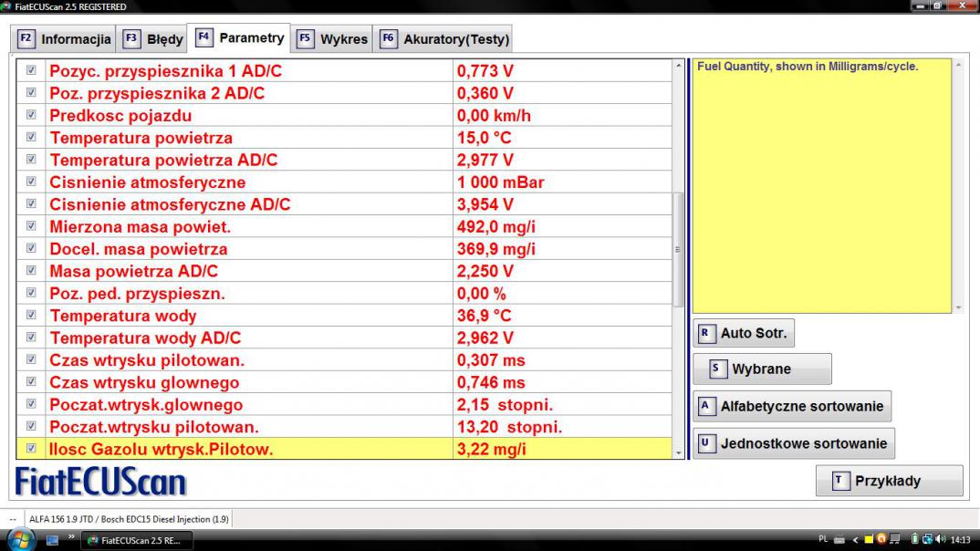The image size is (980, 551).
Task: Uncheck Docel. masa powietrza checkbox
Action: [31, 249]
